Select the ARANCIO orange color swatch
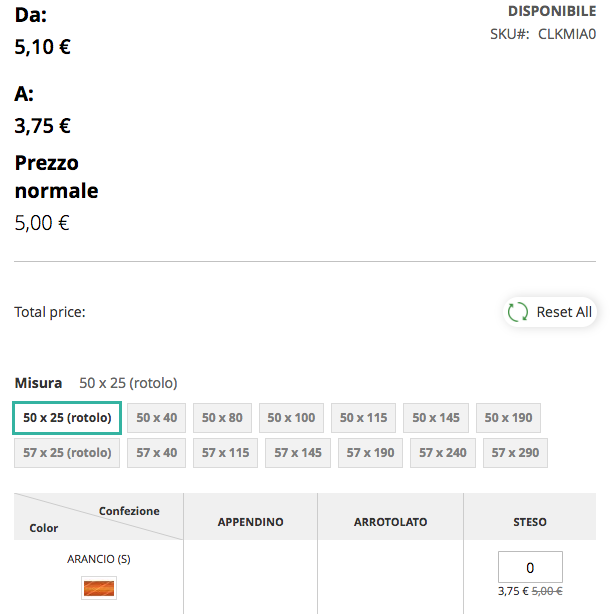Image resolution: width=610 pixels, height=614 pixels. coord(99,588)
